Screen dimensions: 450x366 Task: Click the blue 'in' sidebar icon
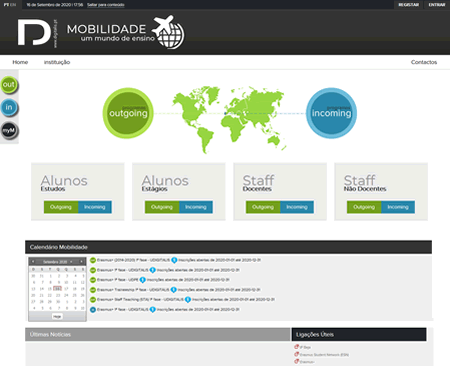tap(9, 107)
